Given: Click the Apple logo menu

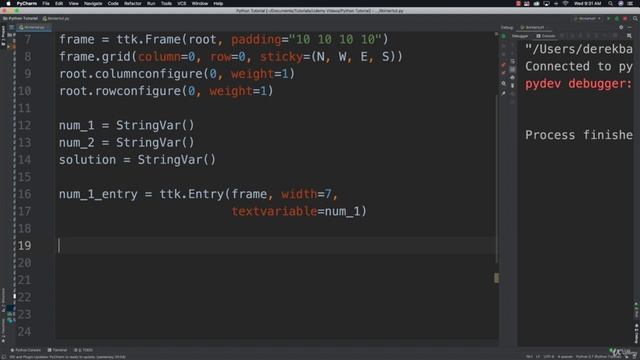Looking at the screenshot, I should [8, 3].
